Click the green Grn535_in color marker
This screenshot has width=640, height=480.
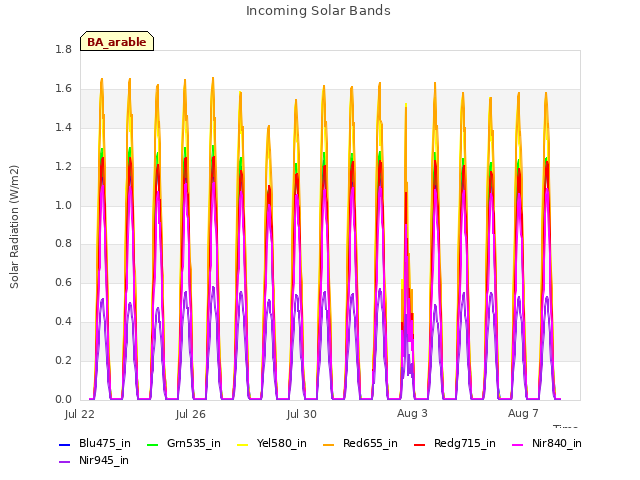(152, 444)
